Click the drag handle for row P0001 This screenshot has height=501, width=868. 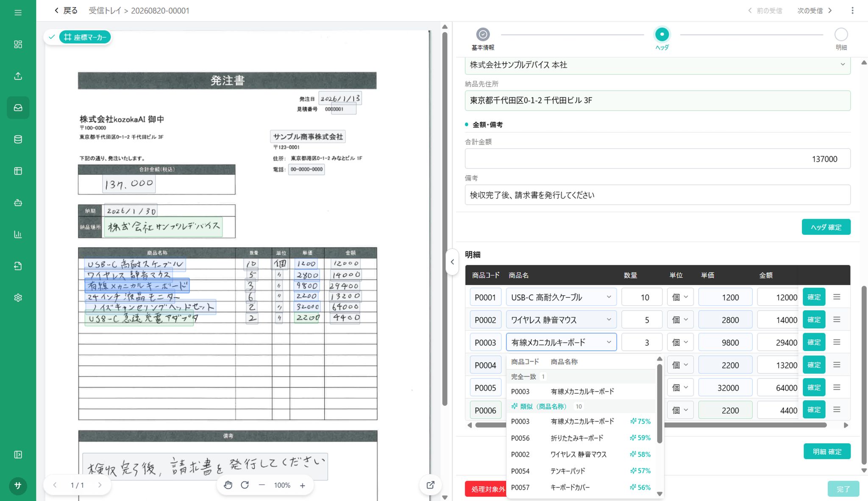pos(837,297)
